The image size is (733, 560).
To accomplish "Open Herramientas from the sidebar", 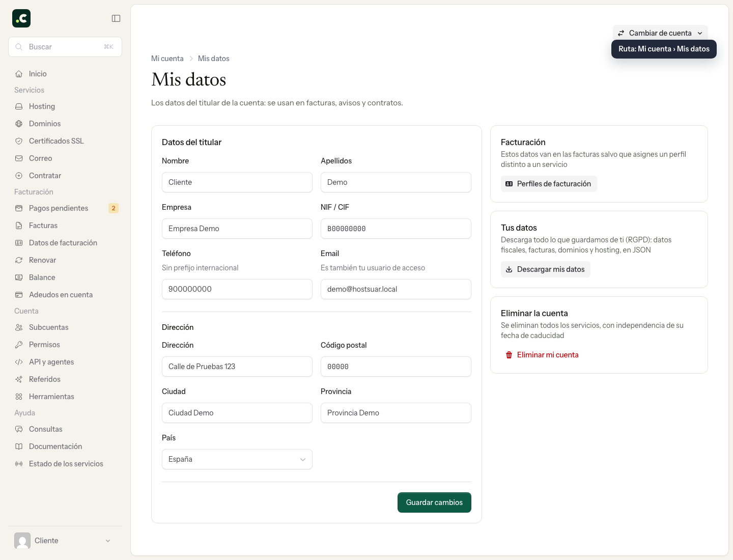I will pyautogui.click(x=65, y=397).
